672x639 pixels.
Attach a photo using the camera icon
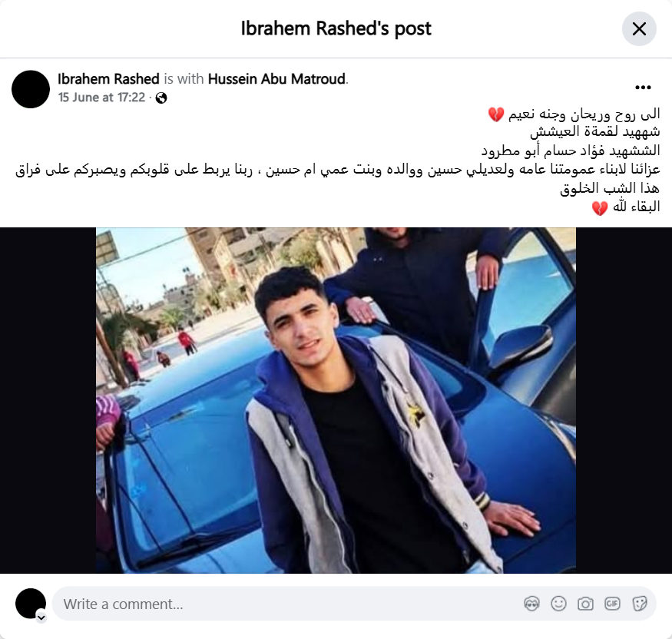pos(585,604)
